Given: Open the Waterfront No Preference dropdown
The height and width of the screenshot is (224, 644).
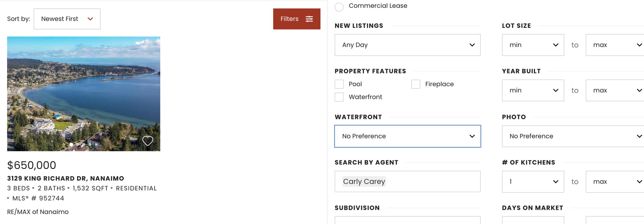Looking at the screenshot, I should coord(407,136).
